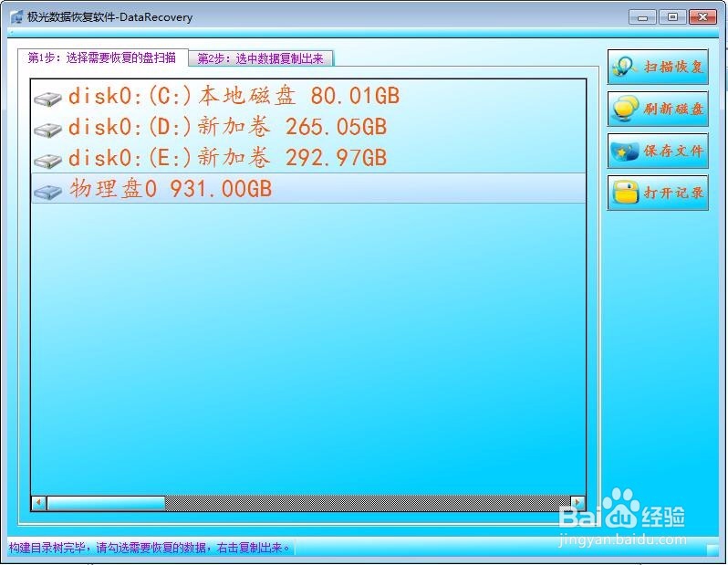This screenshot has height=565, width=728.
Task: Select 物理盘0 931.00GB entry
Action: 308,188
